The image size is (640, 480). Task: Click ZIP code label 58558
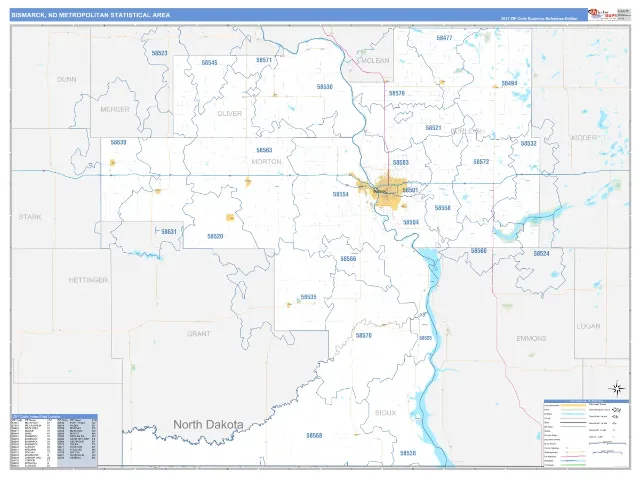442,208
